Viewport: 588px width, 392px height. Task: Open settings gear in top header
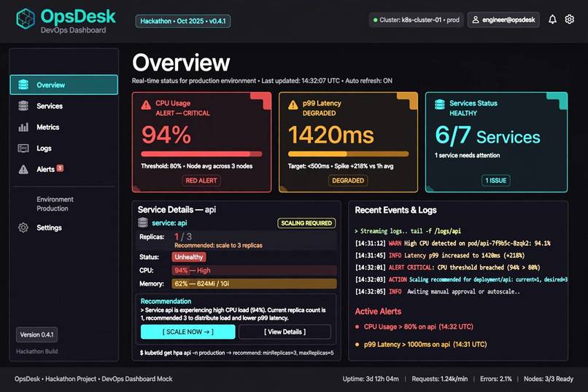pos(569,19)
